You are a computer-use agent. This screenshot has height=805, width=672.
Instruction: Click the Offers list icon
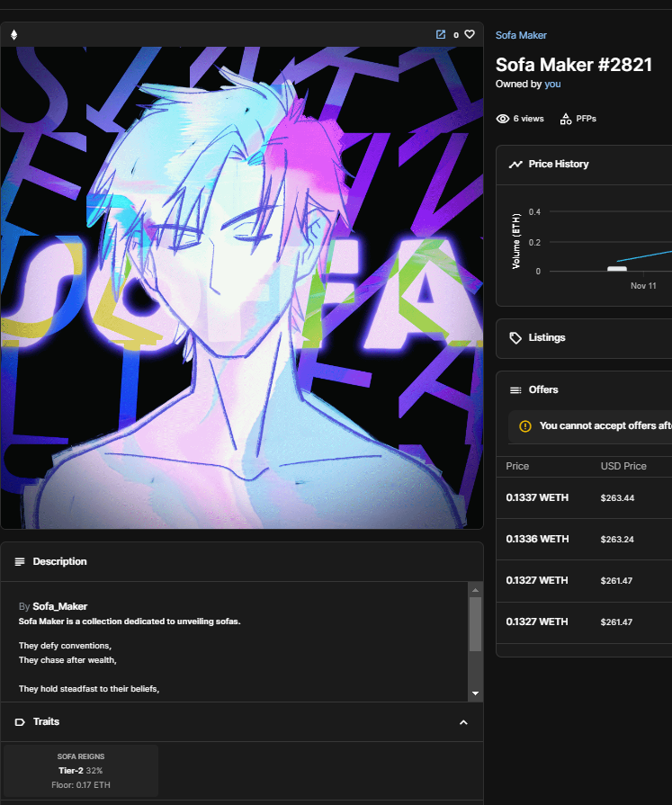tap(515, 390)
